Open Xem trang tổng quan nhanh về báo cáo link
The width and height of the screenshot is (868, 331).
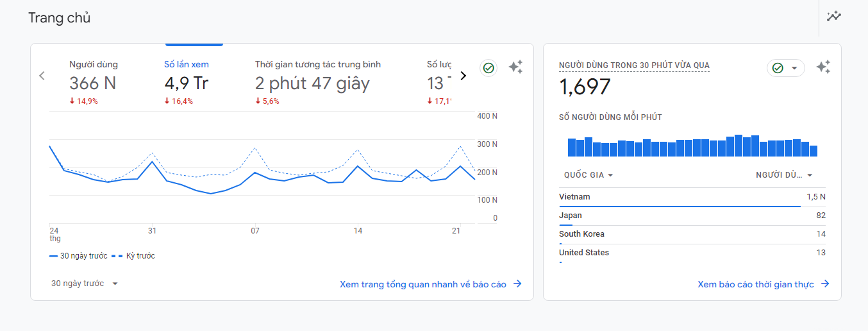(423, 284)
